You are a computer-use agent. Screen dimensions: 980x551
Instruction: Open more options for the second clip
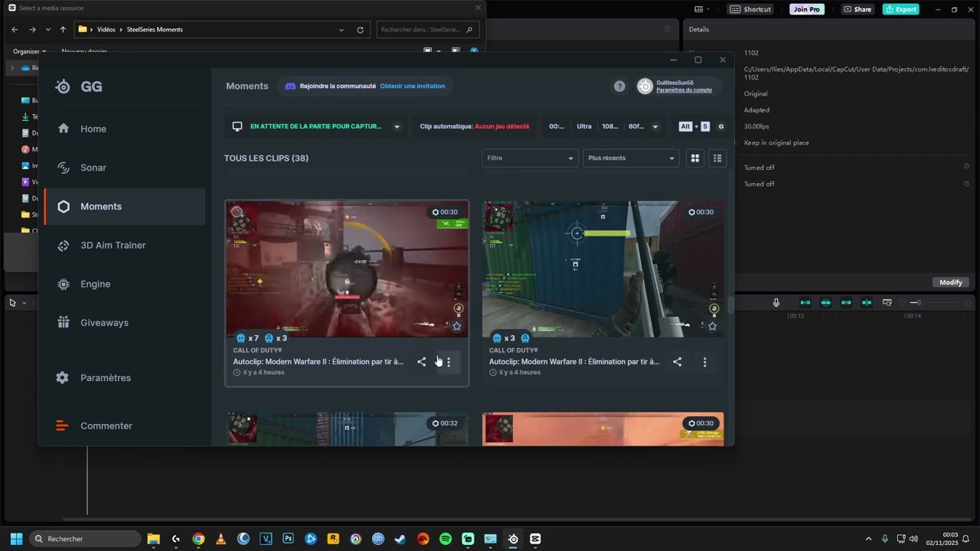(x=704, y=362)
